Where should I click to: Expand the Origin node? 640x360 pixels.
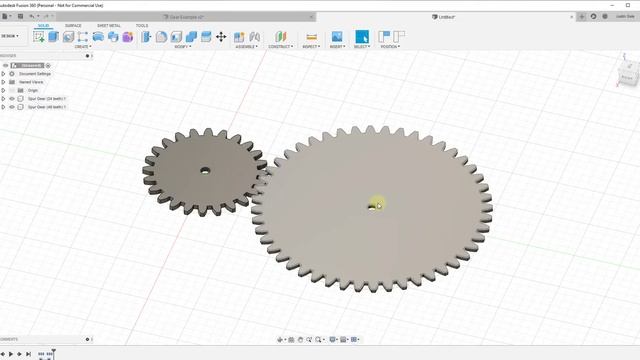coord(3,90)
